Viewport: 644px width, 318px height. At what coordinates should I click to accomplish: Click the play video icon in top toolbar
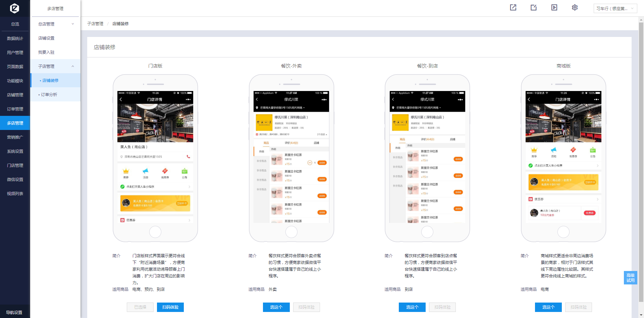coord(554,7)
